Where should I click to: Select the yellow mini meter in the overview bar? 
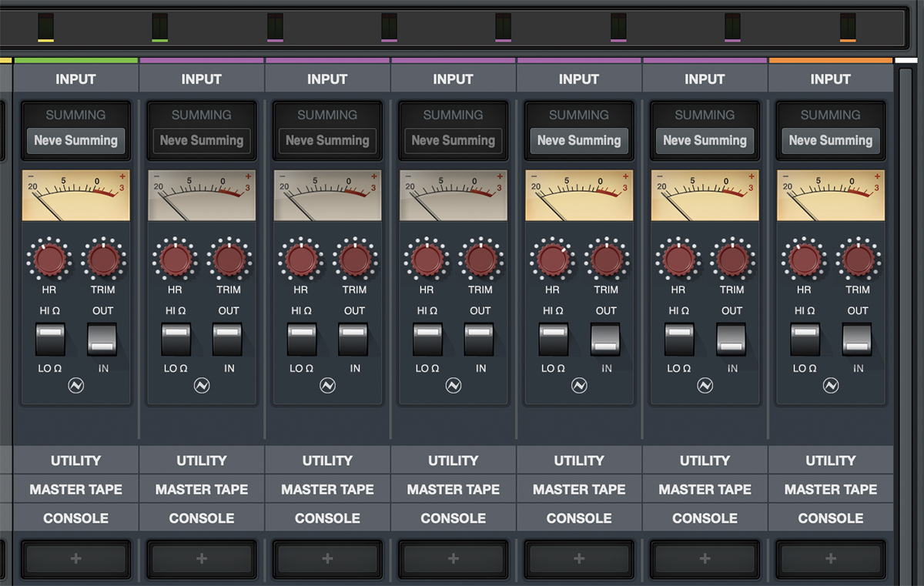[46, 27]
